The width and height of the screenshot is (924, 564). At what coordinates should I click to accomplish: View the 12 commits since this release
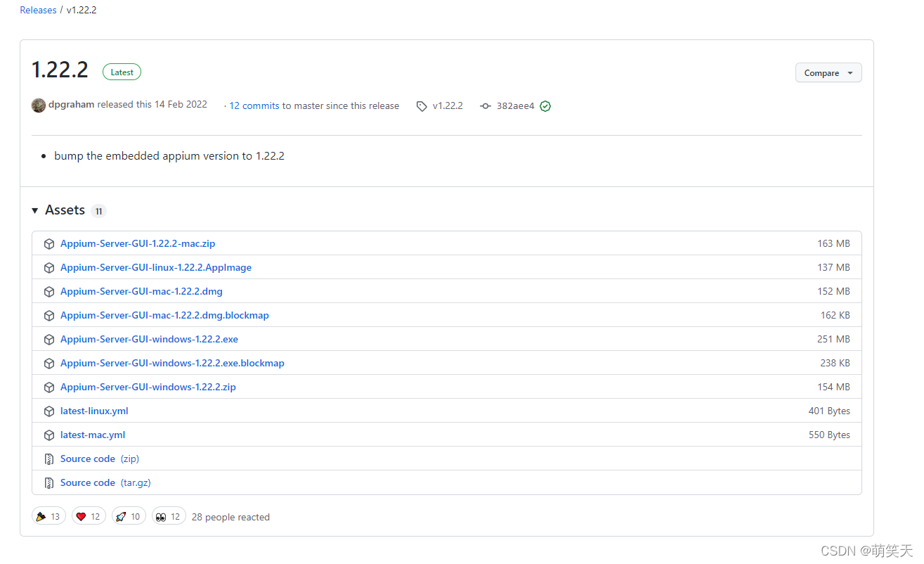click(254, 105)
